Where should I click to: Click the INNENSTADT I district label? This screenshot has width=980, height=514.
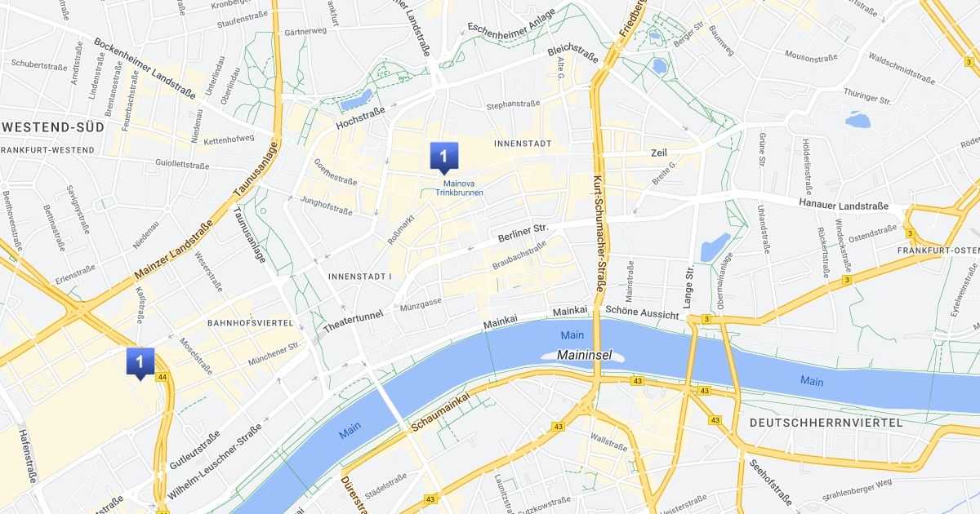(360, 277)
